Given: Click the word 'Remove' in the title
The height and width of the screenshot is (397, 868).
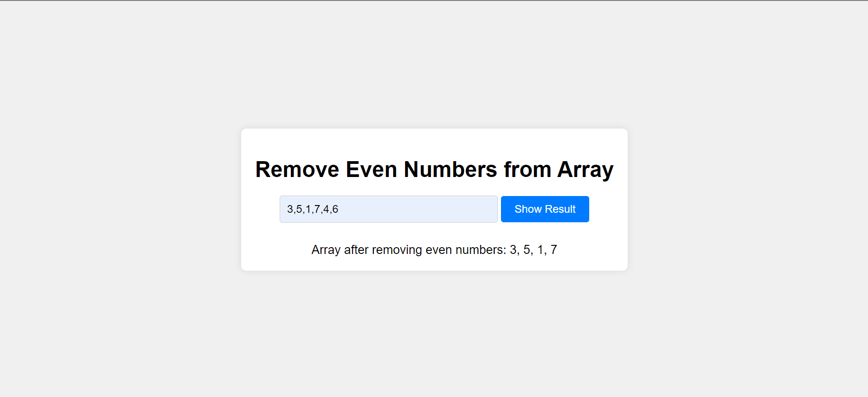Looking at the screenshot, I should pyautogui.click(x=297, y=170).
